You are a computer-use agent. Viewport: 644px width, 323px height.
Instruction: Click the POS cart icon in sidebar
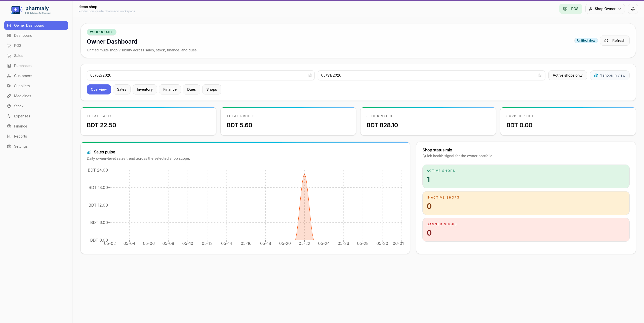[9, 46]
